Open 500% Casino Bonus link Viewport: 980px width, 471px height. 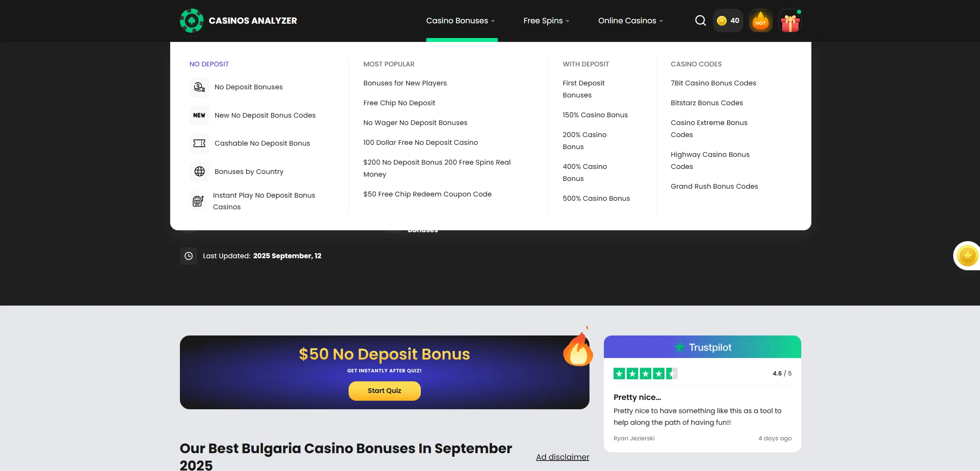(596, 198)
